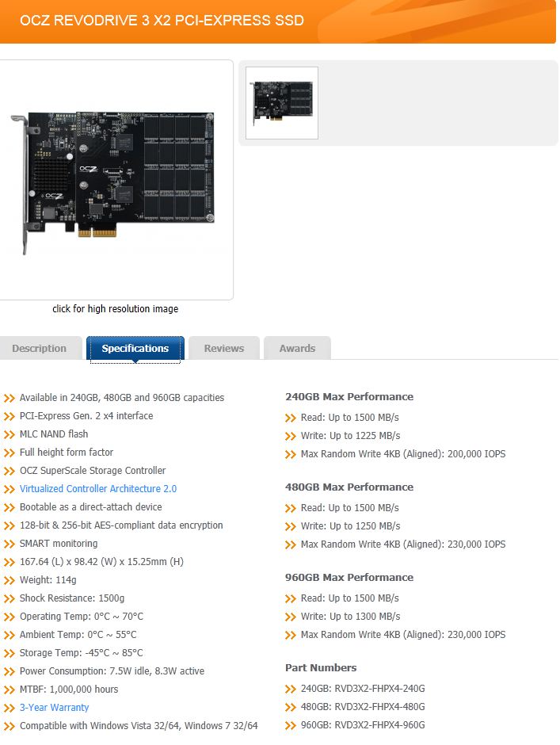Click 'Max Random Write 4KB (Aligned): 200,000 IOPS'
The height and width of the screenshot is (745, 560).
[x=403, y=454]
